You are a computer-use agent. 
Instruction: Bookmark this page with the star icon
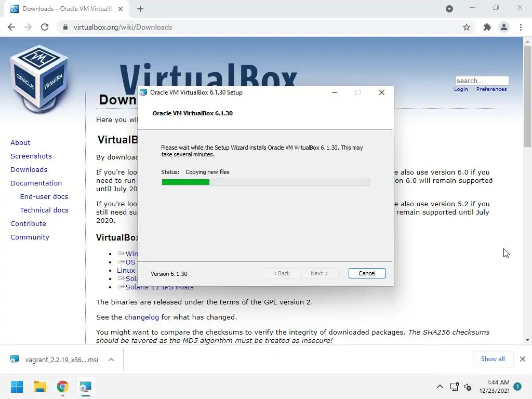pyautogui.click(x=467, y=27)
